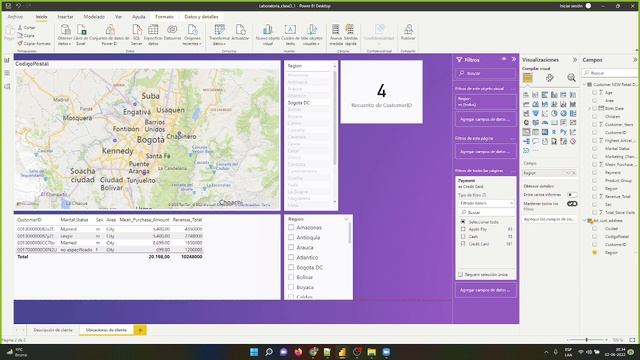Open the Report view from left sidebar
The width and height of the screenshot is (640, 360).
pyautogui.click(x=7, y=60)
